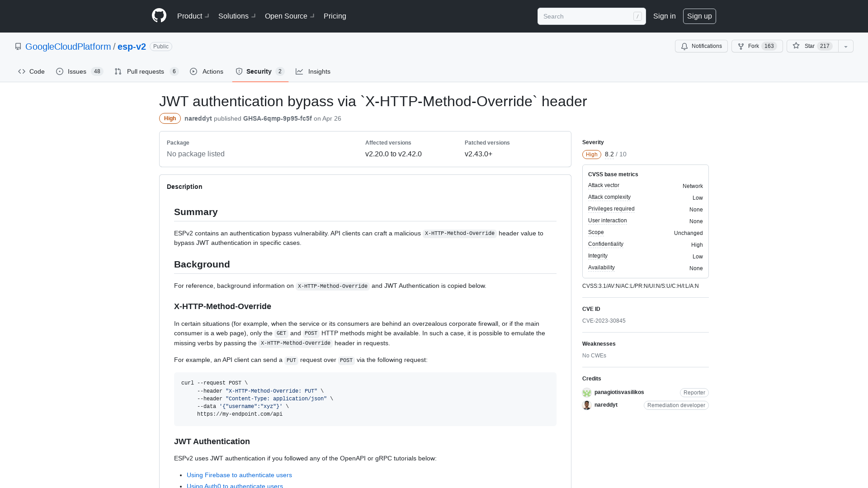Image resolution: width=868 pixels, height=488 pixels.
Task: Click the Public repository badge
Action: 161,47
